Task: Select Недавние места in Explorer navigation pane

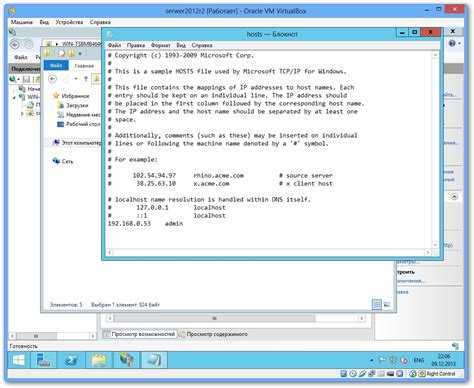Action: (83, 115)
